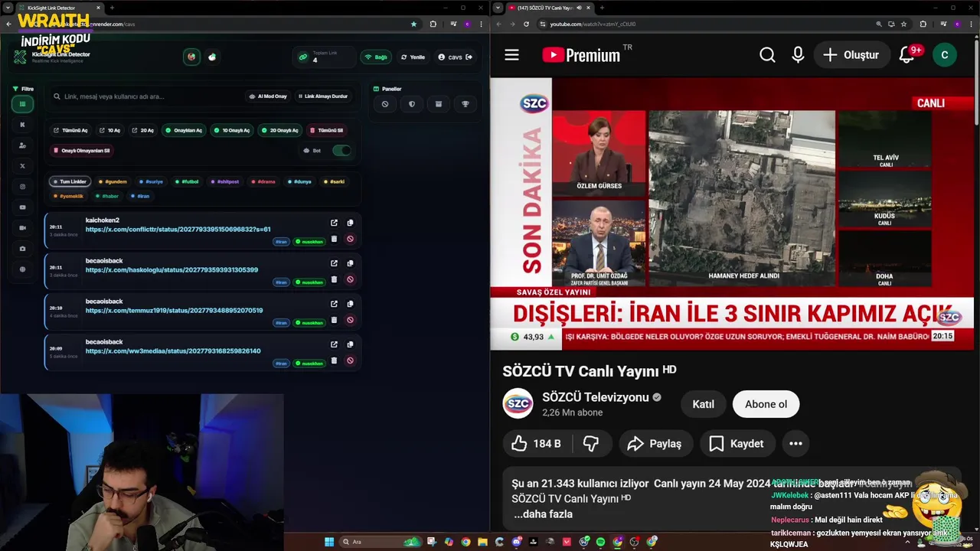Click Onaylı Olmayanları Sil button

(x=82, y=151)
